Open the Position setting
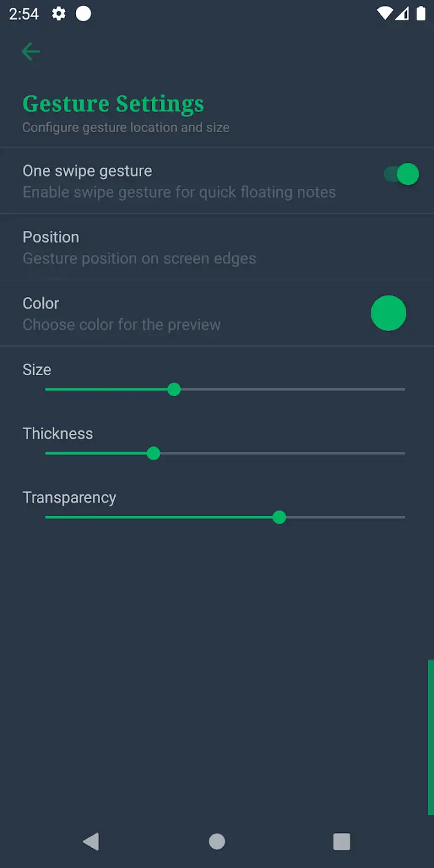 click(x=217, y=247)
